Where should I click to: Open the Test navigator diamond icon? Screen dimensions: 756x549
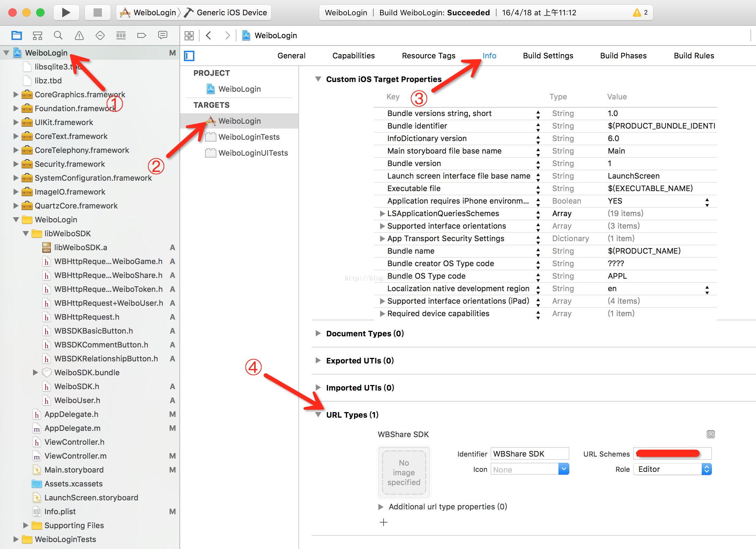100,35
